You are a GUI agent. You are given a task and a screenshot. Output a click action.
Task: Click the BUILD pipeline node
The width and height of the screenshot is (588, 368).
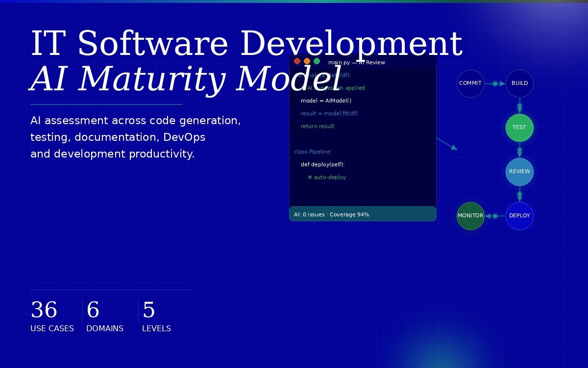519,83
